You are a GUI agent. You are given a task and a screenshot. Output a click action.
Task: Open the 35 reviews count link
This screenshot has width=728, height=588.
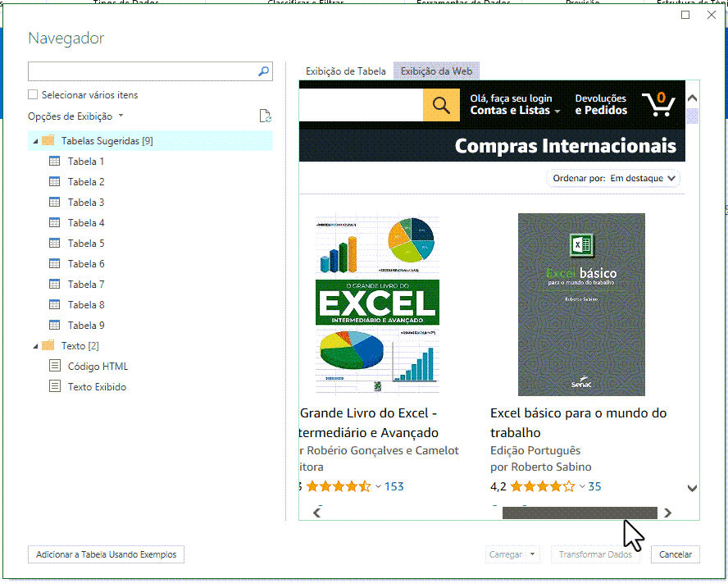coord(594,486)
